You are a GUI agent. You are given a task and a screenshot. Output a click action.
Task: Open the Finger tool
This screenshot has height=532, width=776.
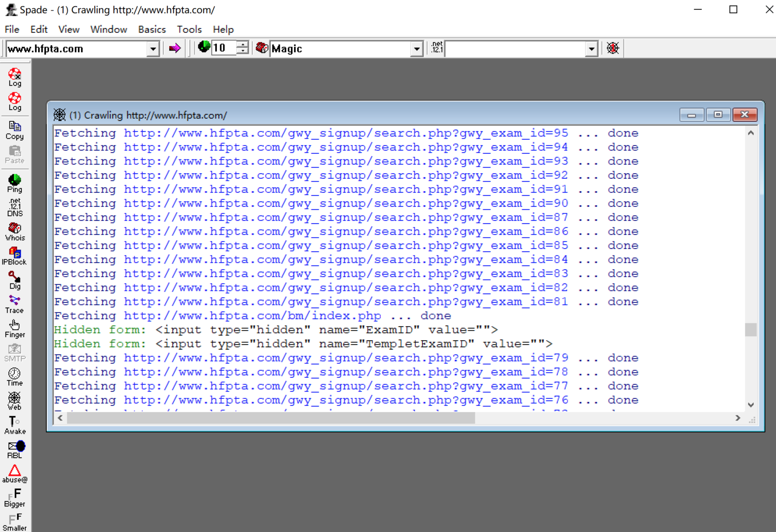pyautogui.click(x=15, y=328)
